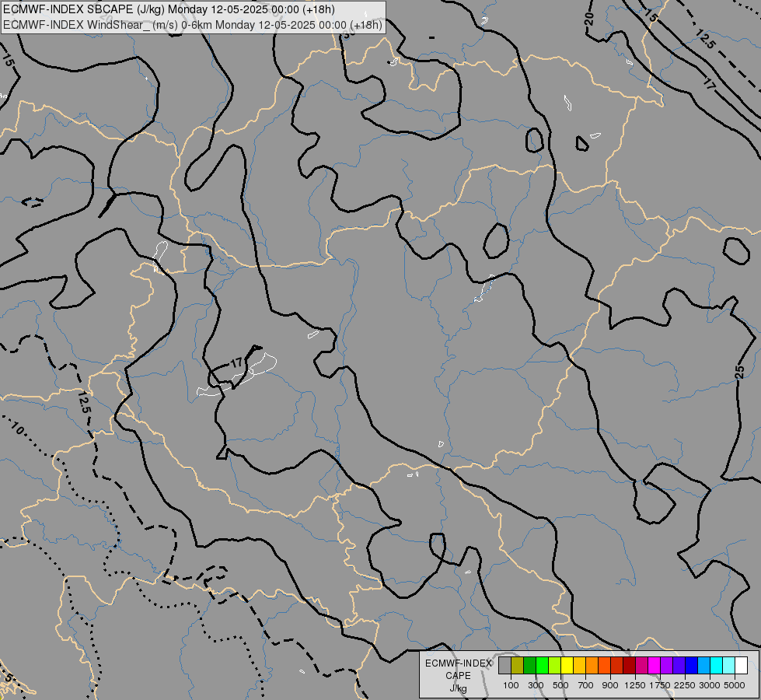Viewport: 761px width, 700px height.
Task: Click the legend label '5000'
Action: coord(735,685)
